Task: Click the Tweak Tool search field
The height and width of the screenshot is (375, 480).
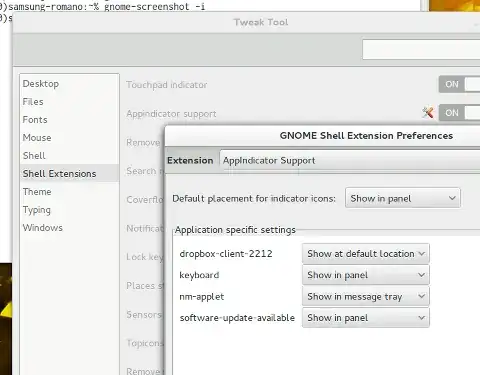Action: click(x=421, y=50)
